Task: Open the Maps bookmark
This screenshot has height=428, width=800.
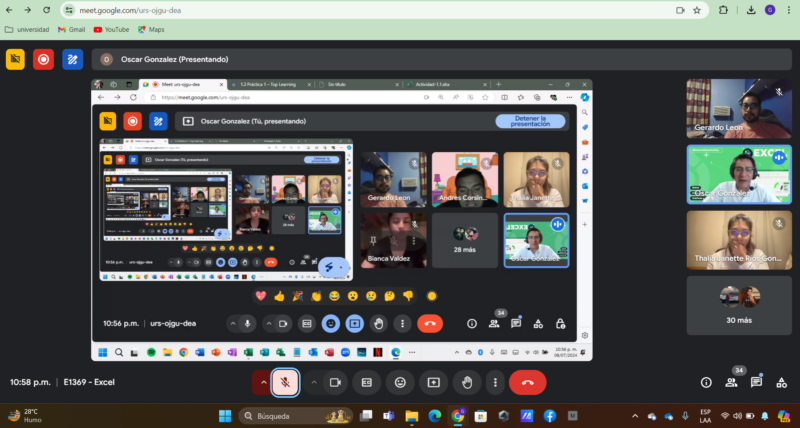Action: point(151,30)
